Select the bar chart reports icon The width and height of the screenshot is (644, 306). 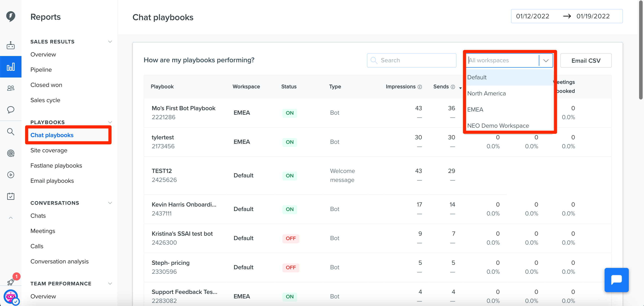11,67
